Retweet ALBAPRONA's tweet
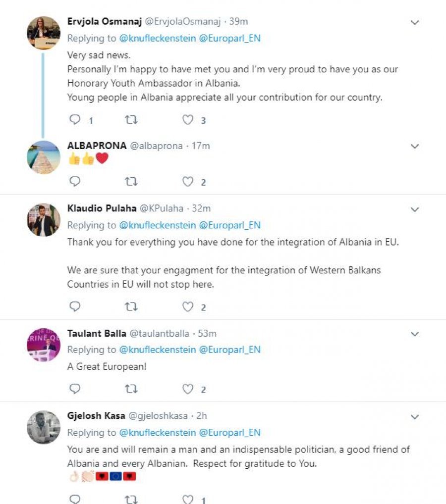Screen dimensions: 446x504 click(131, 182)
